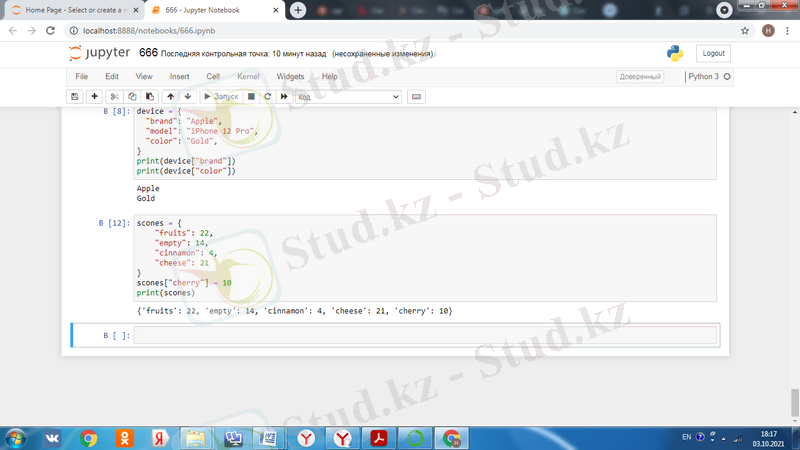Open the Edit menu
Image resolution: width=800 pixels, height=450 pixels.
click(112, 77)
